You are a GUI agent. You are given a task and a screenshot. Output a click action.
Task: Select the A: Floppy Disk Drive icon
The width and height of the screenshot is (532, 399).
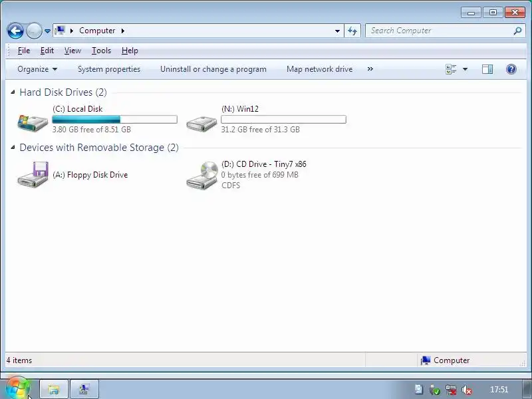tap(33, 174)
